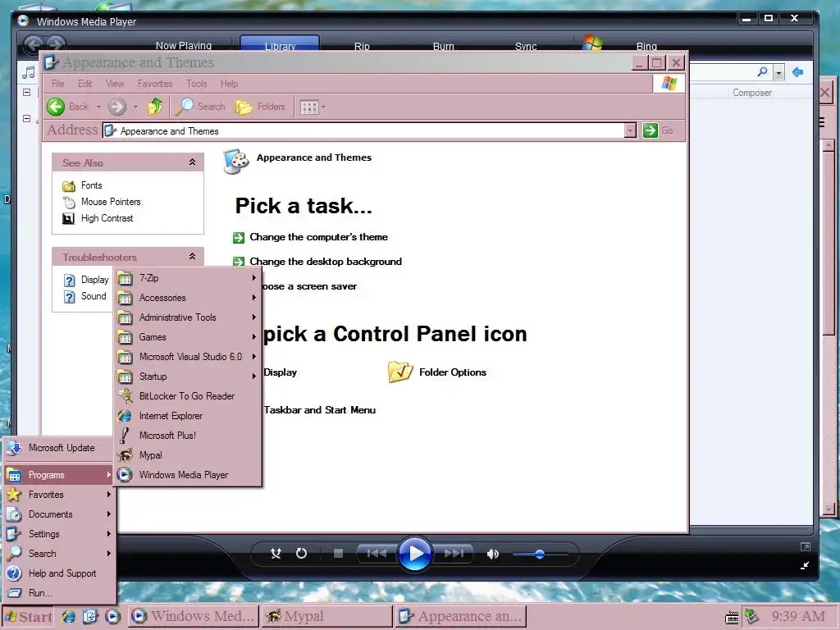
Task: Open Back history dropdown arrow
Action: tap(98, 107)
